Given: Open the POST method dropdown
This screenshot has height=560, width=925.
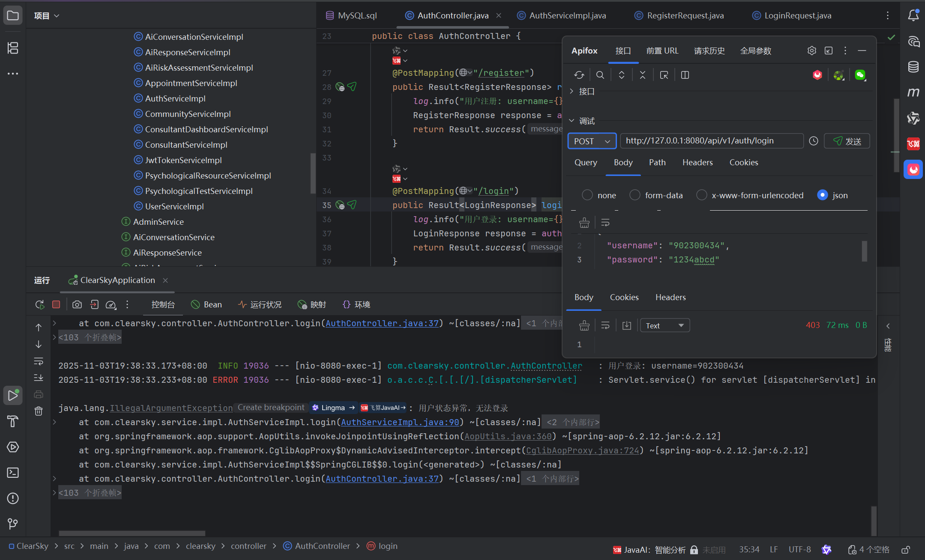Looking at the screenshot, I should (x=592, y=141).
